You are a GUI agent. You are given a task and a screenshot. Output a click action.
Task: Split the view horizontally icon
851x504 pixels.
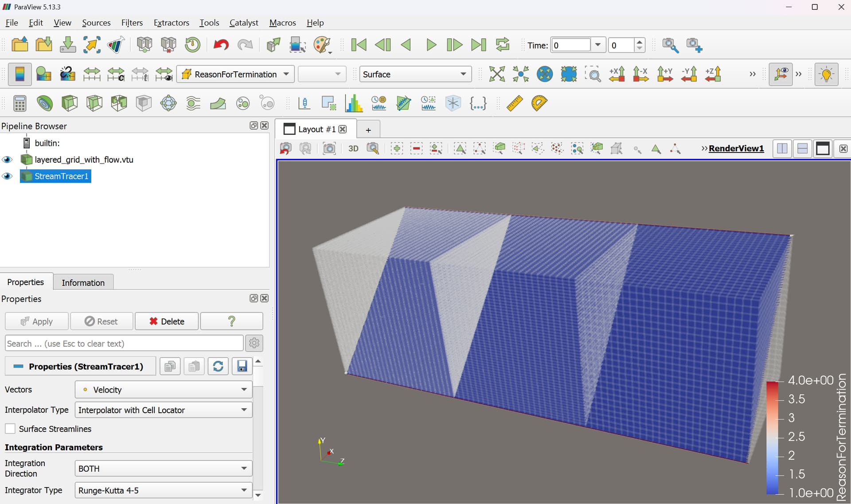click(782, 148)
